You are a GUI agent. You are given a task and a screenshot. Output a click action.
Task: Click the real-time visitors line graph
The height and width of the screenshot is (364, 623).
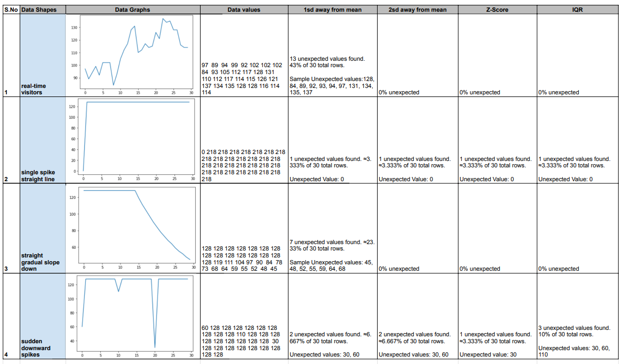(x=133, y=55)
